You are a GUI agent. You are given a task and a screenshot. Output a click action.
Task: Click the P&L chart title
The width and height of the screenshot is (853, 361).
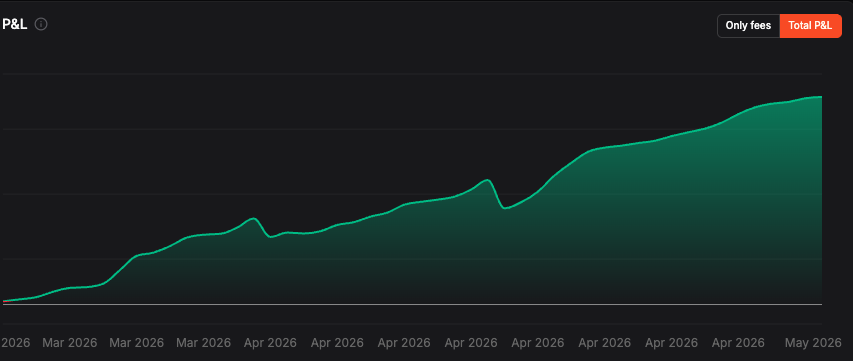15,24
